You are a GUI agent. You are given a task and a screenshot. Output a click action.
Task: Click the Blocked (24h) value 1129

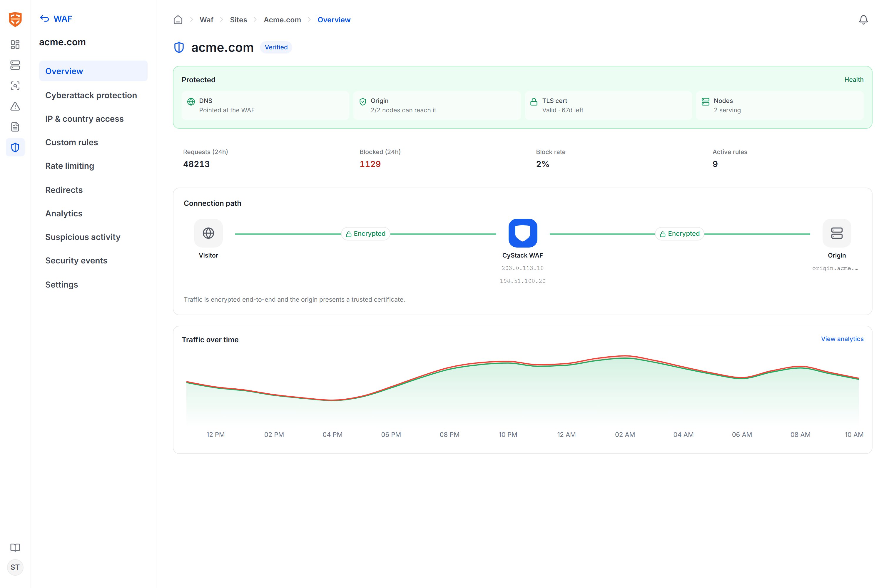tap(370, 164)
